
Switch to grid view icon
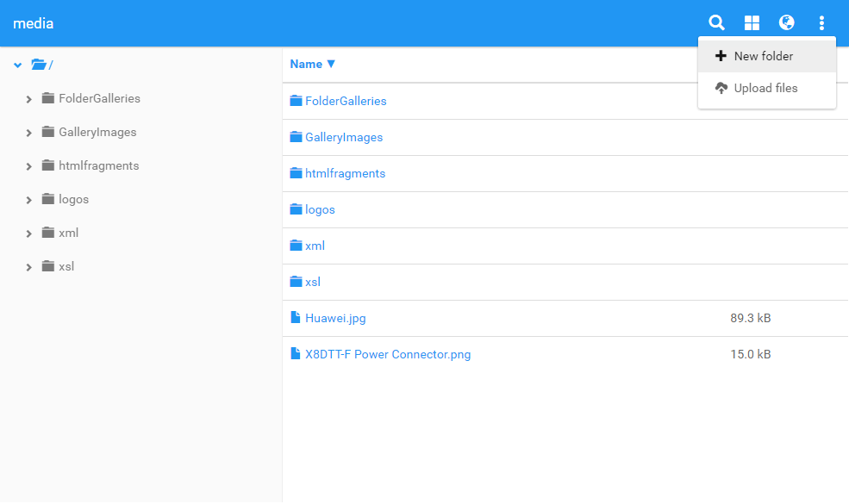[x=752, y=23]
